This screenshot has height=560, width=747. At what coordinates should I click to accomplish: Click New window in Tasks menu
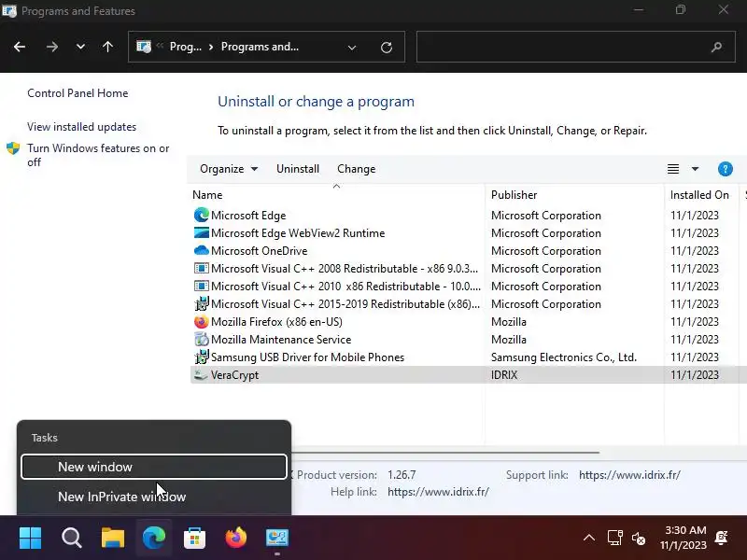154,467
